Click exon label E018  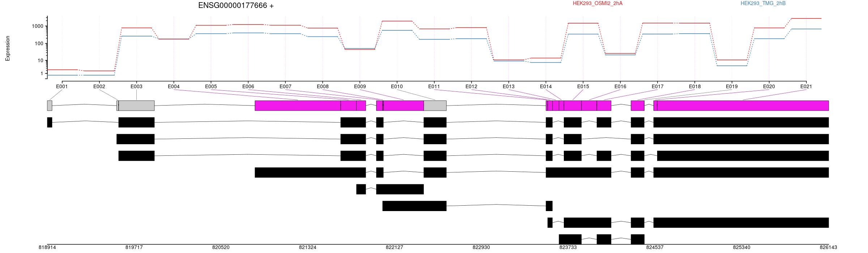tap(695, 86)
